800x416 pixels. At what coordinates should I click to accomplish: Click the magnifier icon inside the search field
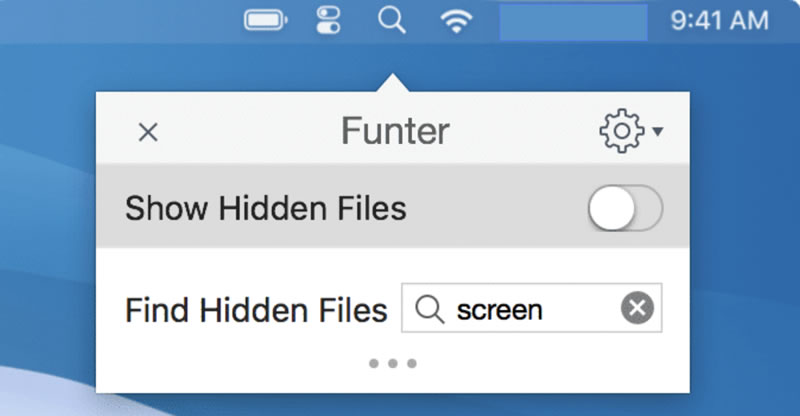(430, 309)
